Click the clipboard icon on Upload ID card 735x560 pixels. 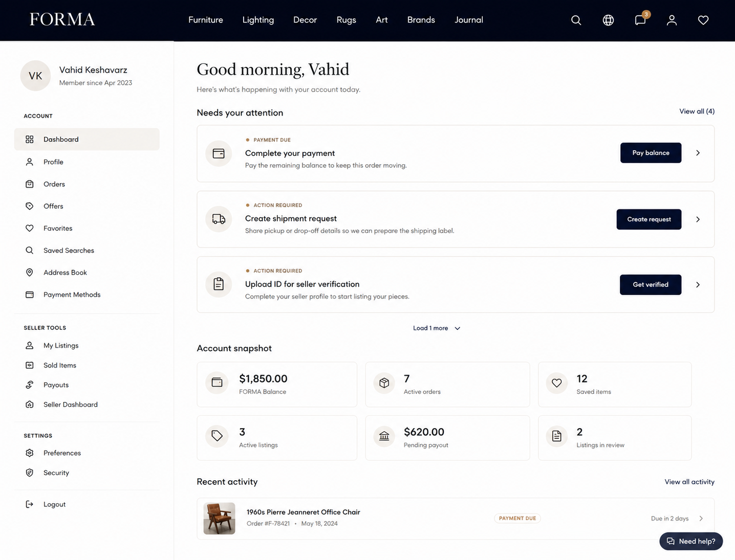(x=219, y=284)
